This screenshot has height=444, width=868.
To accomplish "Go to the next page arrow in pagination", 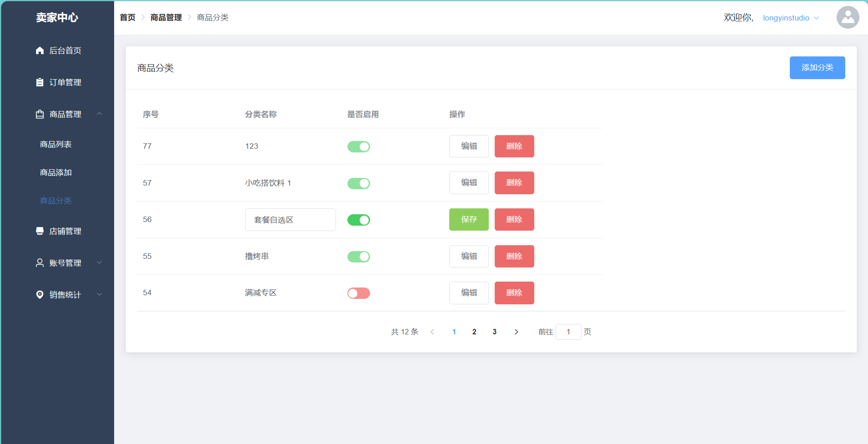I will tap(516, 332).
